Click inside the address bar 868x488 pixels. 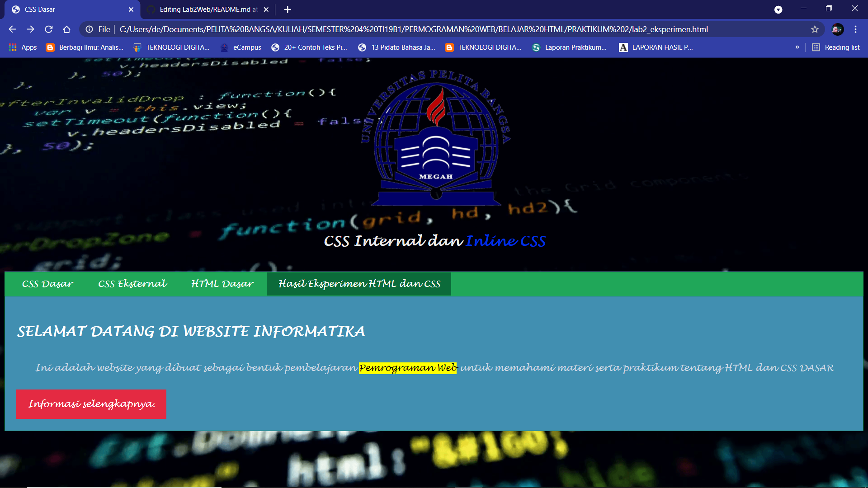click(407, 29)
